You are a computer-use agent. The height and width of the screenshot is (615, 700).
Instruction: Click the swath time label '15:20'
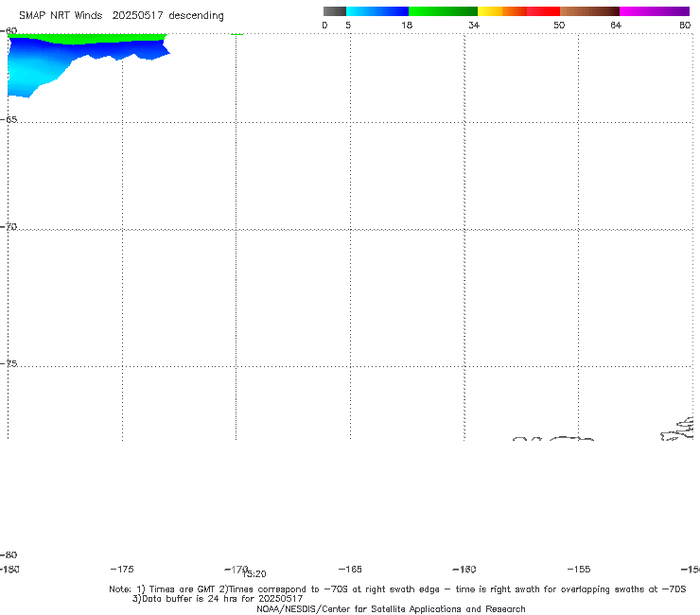(x=254, y=574)
